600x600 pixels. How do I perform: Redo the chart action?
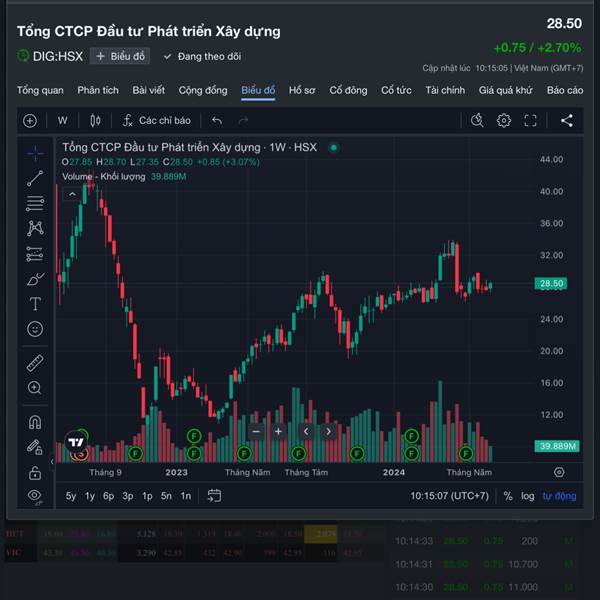point(243,121)
